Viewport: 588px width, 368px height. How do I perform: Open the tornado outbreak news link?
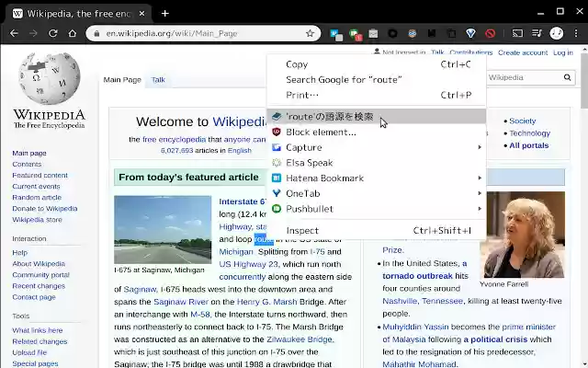click(417, 276)
